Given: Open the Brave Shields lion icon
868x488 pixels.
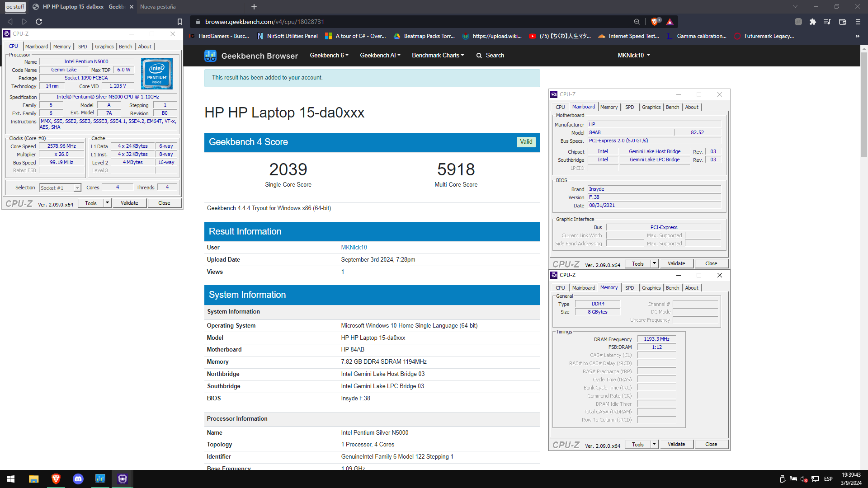Looking at the screenshot, I should pos(655,22).
